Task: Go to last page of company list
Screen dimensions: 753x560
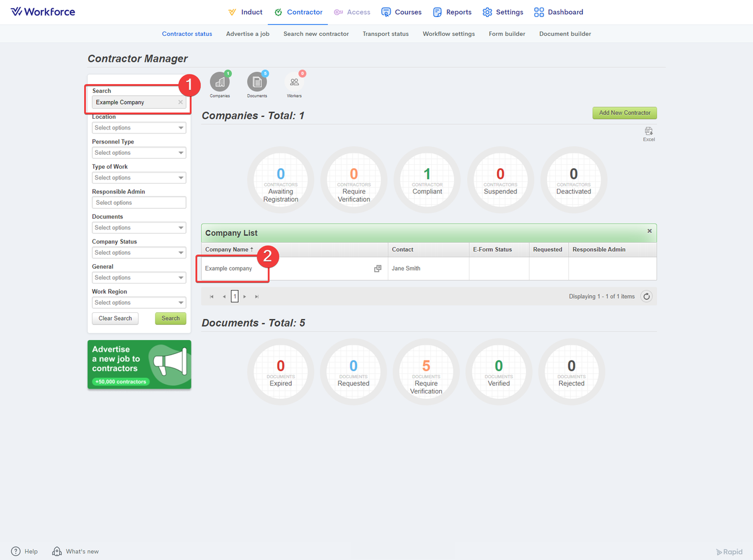Action: (257, 296)
